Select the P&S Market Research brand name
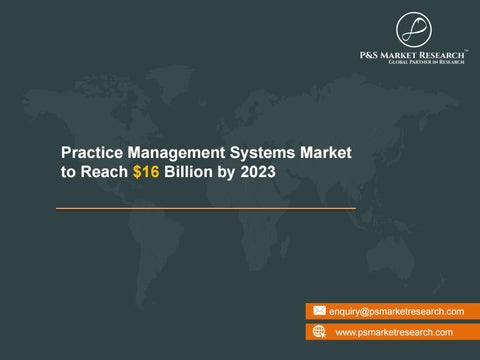Image resolution: width=480 pixels, height=360 pixels. tap(412, 55)
